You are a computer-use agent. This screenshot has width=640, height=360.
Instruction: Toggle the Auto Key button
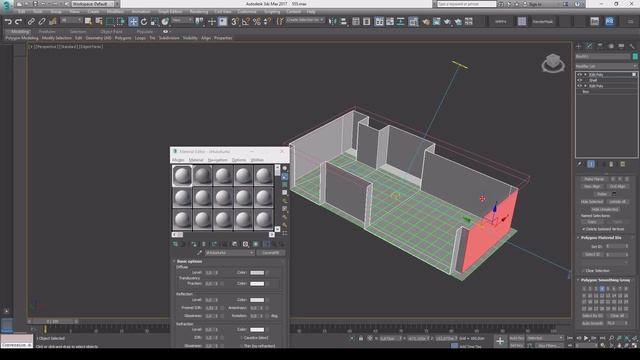click(517, 338)
